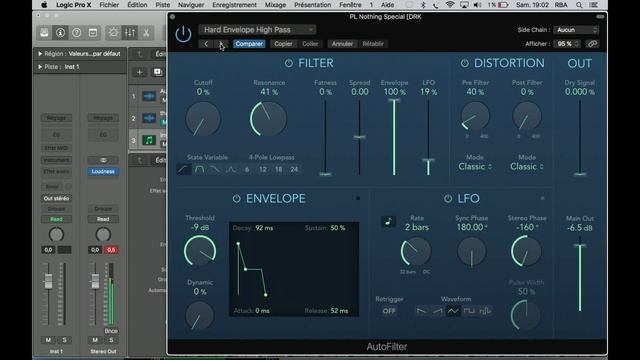Click the Loudness plugin slot on Stereo Out
Image resolution: width=640 pixels, height=360 pixels.
pos(103,171)
